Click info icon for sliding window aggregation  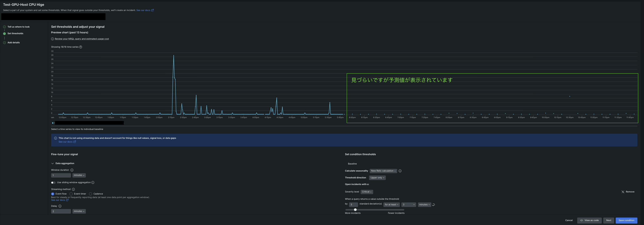tap(93, 183)
